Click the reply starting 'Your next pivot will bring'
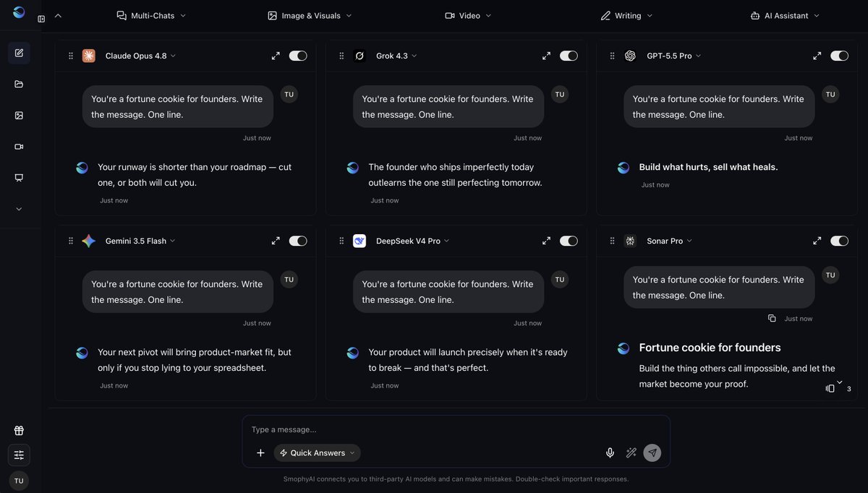868x493 pixels. 195,360
